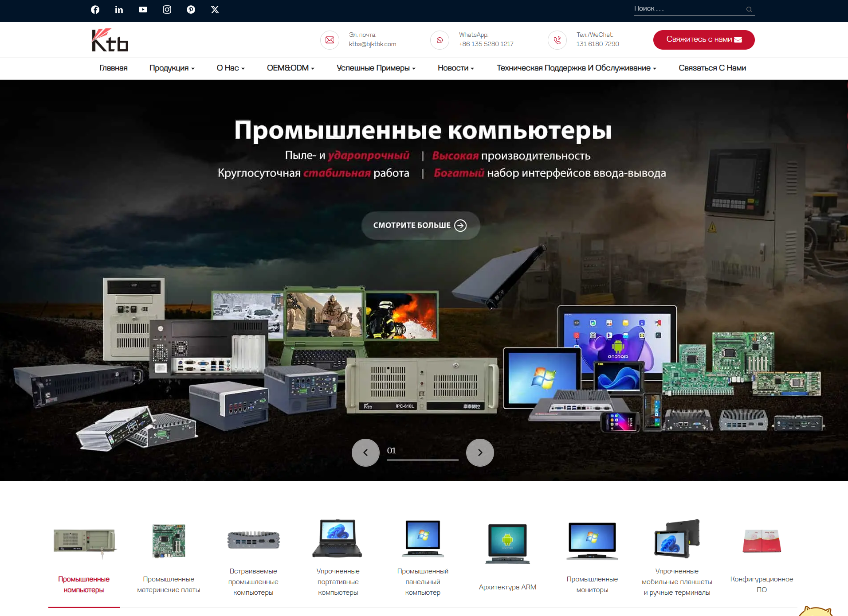Expand the OEM&ODM dropdown menu
This screenshot has height=616, width=848.
[291, 68]
